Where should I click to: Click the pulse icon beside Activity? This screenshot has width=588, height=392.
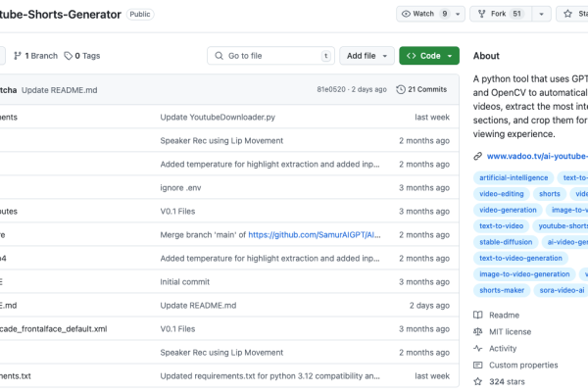pyautogui.click(x=478, y=349)
